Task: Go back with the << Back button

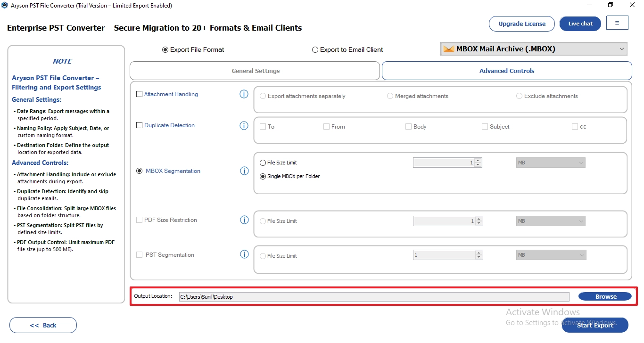Action: pyautogui.click(x=43, y=325)
